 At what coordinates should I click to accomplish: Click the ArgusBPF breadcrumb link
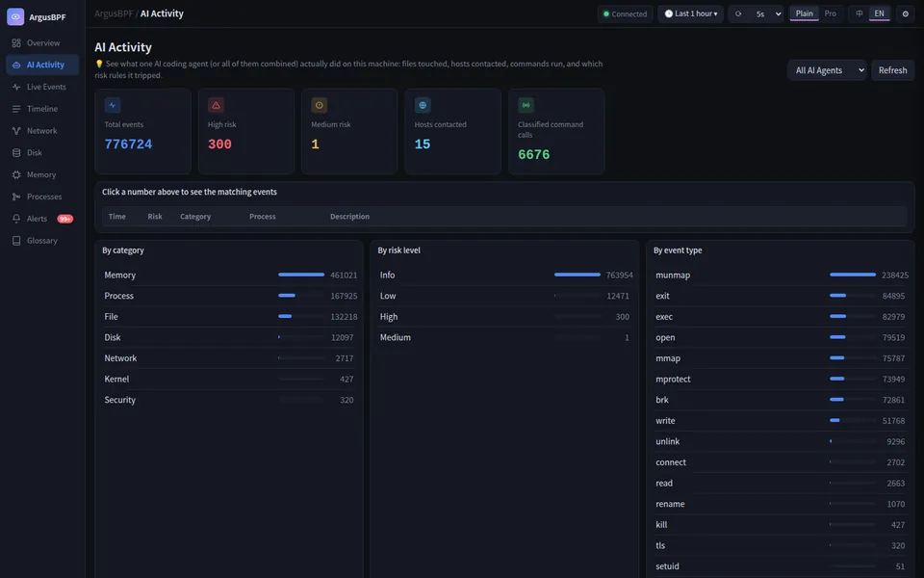[x=114, y=13]
